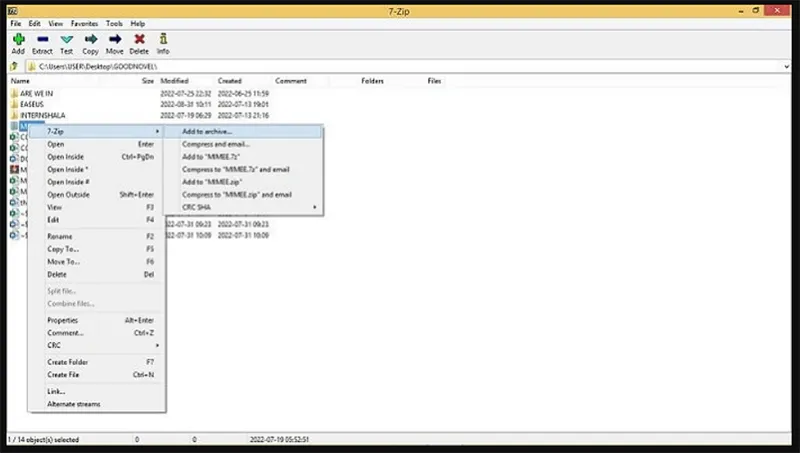Viewport: 800px width, 453px height.
Task: Click the Add toolbar icon
Action: [18, 40]
